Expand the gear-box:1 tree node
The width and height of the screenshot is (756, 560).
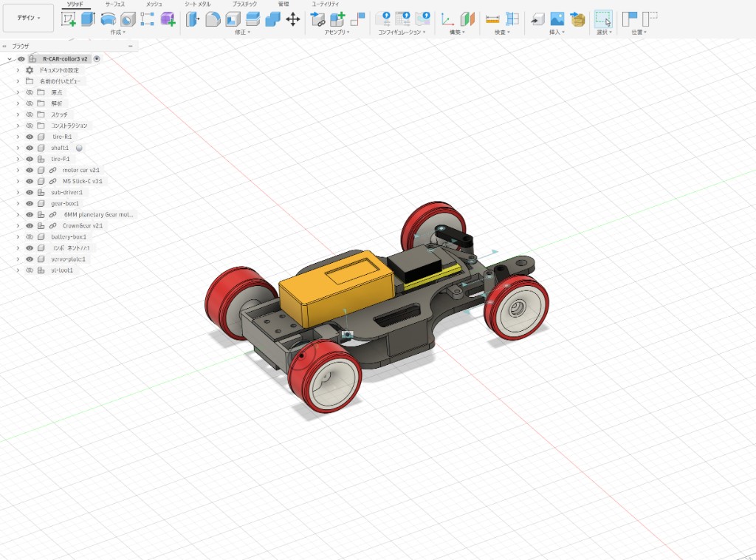point(18,204)
